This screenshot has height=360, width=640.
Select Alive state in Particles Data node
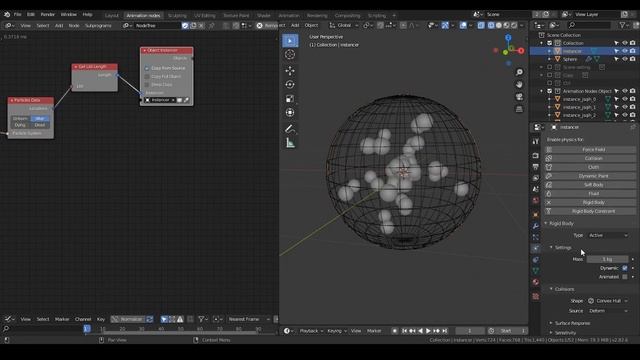point(40,119)
